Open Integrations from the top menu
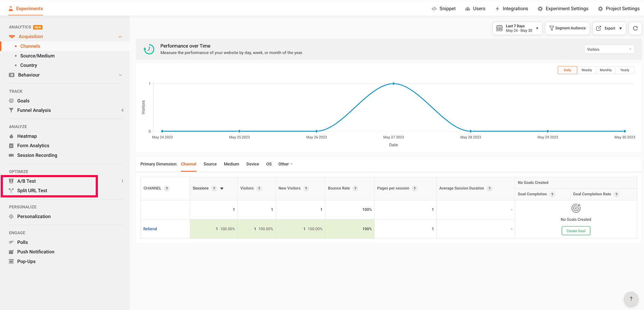This screenshot has width=644, height=310. click(x=512, y=9)
